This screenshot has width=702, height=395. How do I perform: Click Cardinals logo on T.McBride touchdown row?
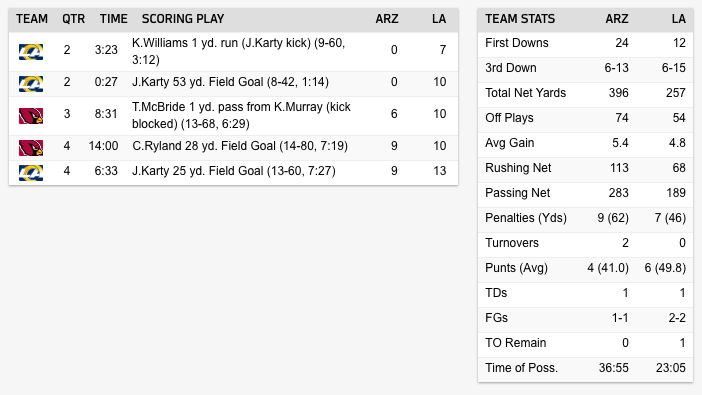(31, 116)
